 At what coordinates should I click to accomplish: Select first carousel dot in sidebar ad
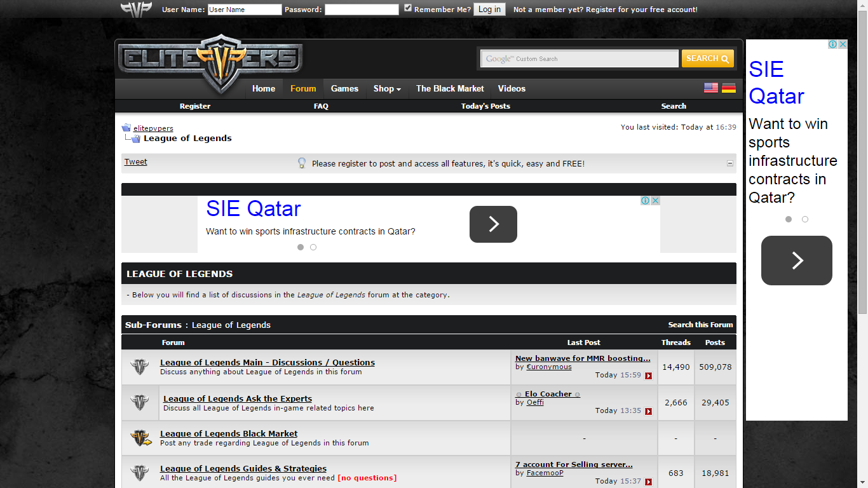(789, 219)
